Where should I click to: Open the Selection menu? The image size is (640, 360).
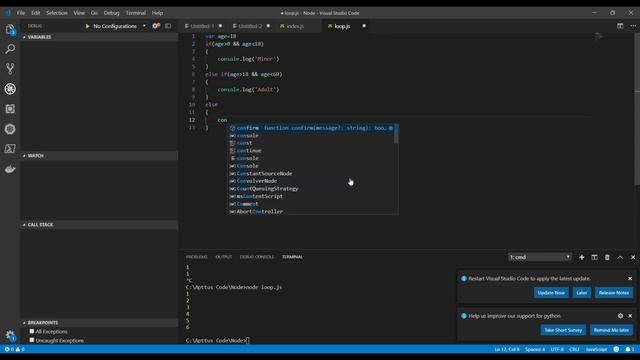pyautogui.click(x=57, y=13)
